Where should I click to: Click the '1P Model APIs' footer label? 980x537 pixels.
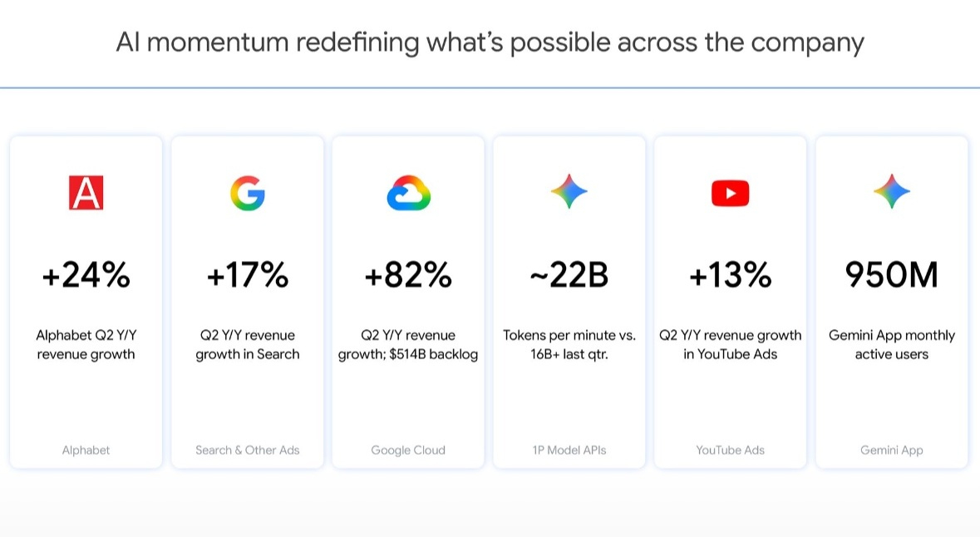pos(569,450)
